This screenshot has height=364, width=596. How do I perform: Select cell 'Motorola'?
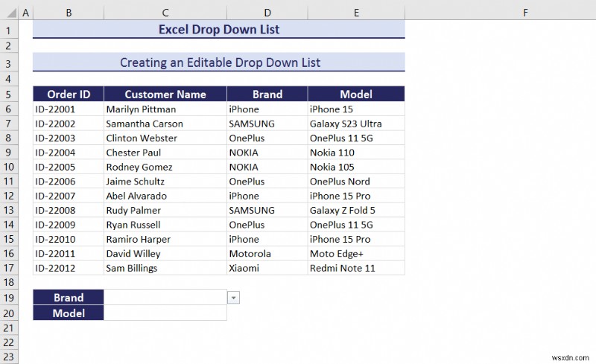[x=267, y=253]
